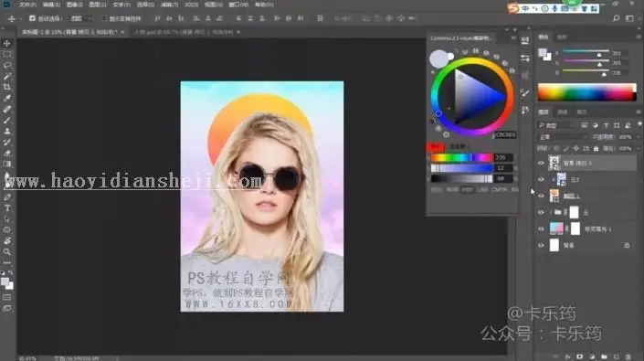Select the Gradient tool
This screenshot has width=644, height=361.
[7, 165]
